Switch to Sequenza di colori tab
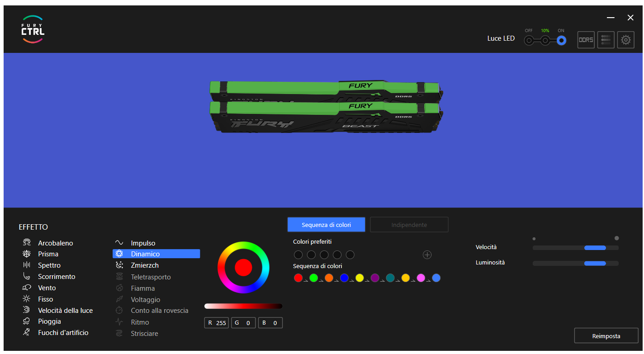This screenshot has width=644, height=354. pyautogui.click(x=326, y=225)
